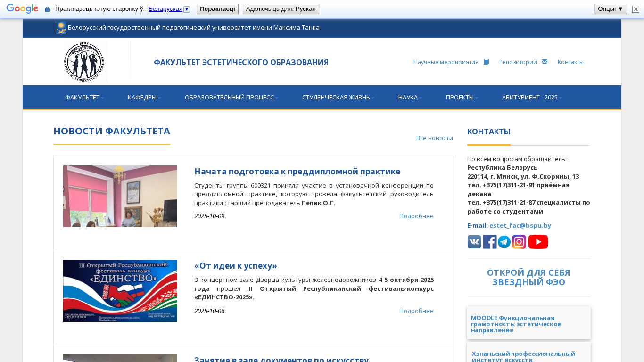Click the ФАКУЛЬТЕТ ЭСТЕТИЧЕСКОГО ОБРАЗОВАНИЯ title

241,62
